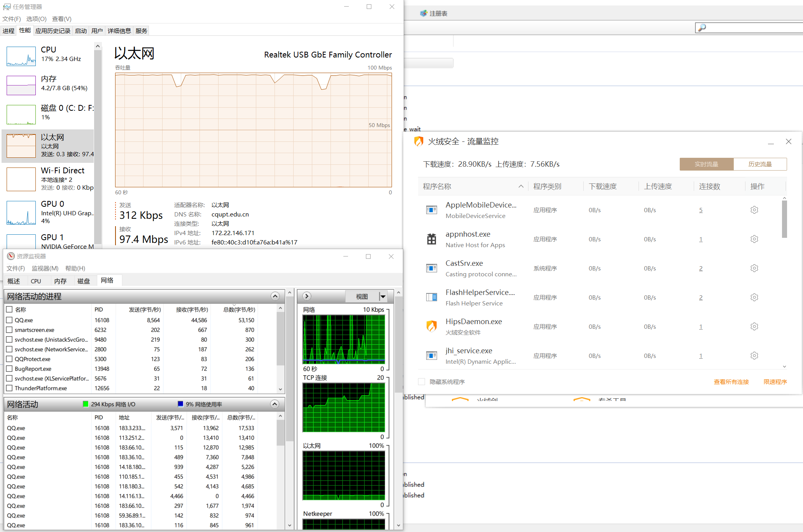
Task: Check the BugReport.exe process checkbox
Action: [x=9, y=368]
